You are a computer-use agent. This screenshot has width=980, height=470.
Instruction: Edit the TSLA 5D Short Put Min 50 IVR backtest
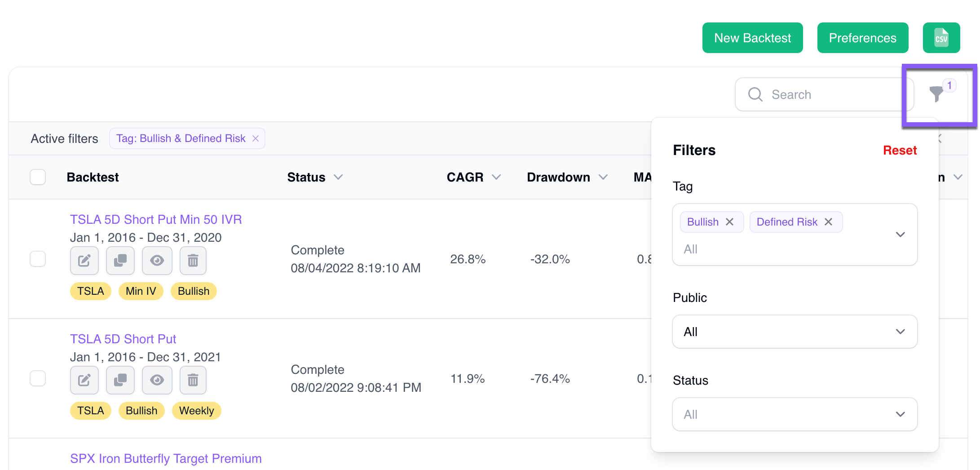[x=84, y=261]
